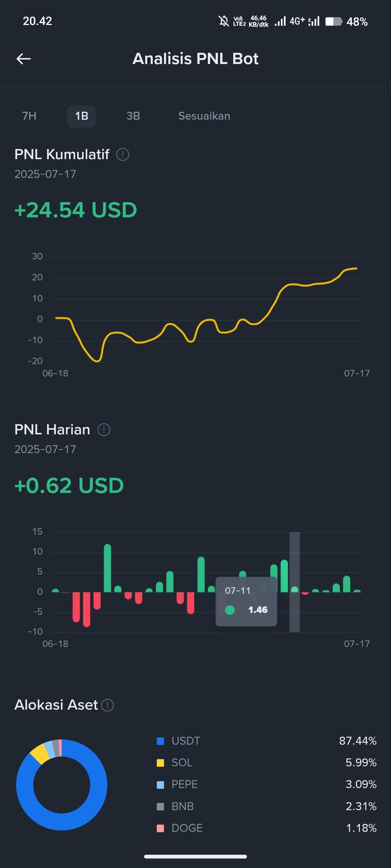Open info icon beside PNL Kumulatif

[x=122, y=154]
